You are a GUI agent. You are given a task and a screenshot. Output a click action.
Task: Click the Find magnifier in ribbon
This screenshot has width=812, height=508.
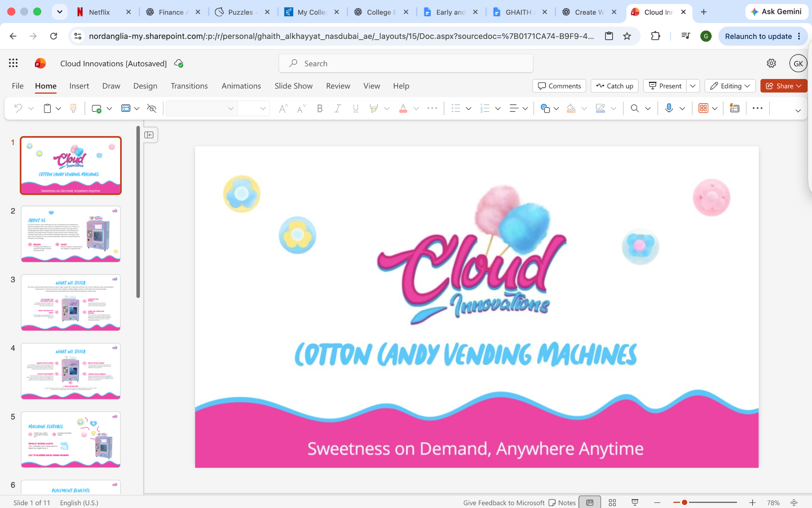click(635, 108)
